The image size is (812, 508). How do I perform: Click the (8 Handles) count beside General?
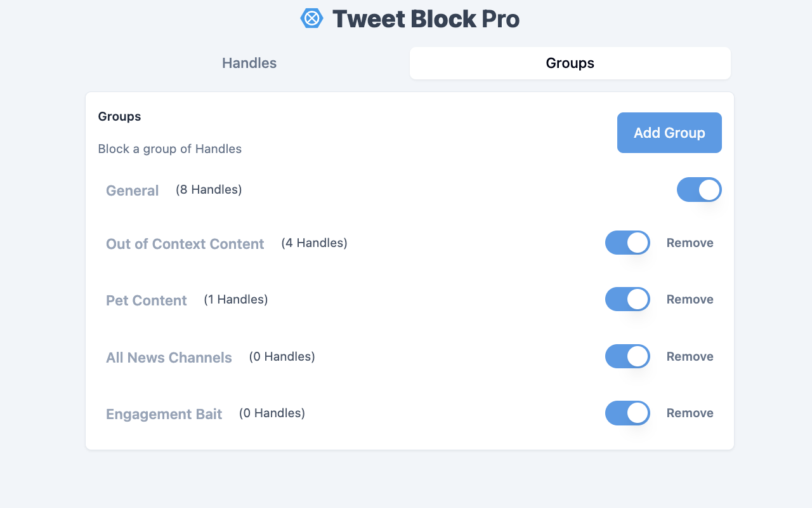208,189
